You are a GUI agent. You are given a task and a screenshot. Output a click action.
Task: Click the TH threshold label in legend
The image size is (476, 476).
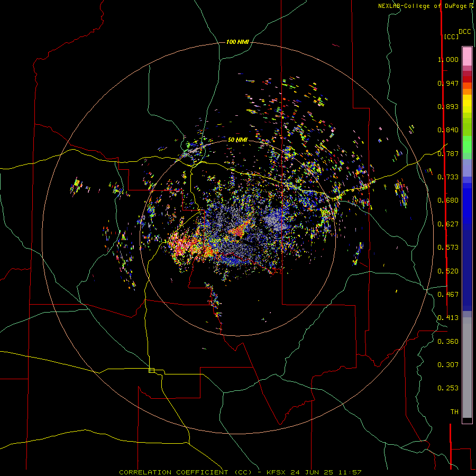(454, 412)
